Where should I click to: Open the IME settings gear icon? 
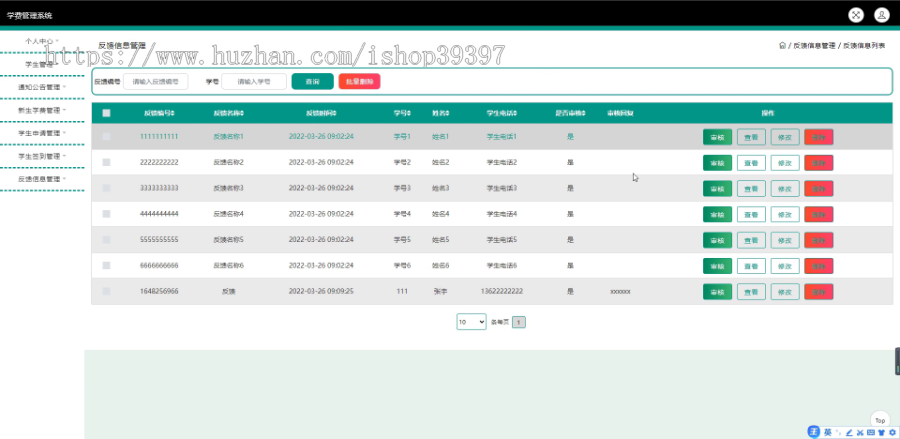pos(892,432)
